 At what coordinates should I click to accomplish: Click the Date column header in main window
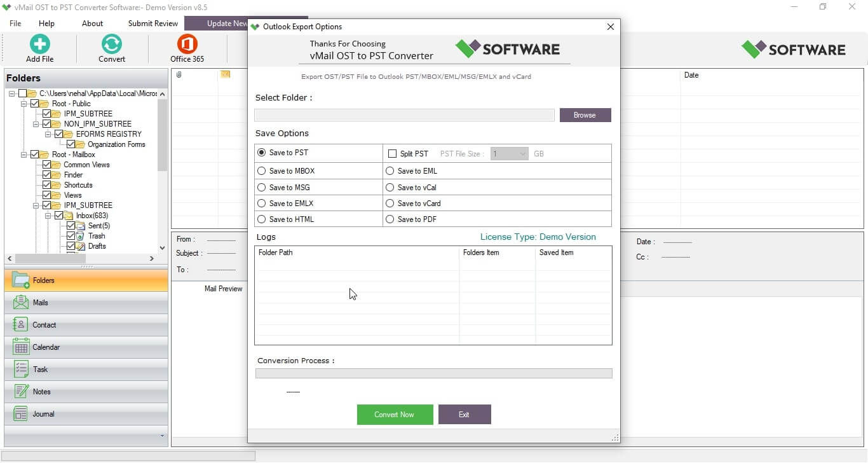click(x=691, y=75)
